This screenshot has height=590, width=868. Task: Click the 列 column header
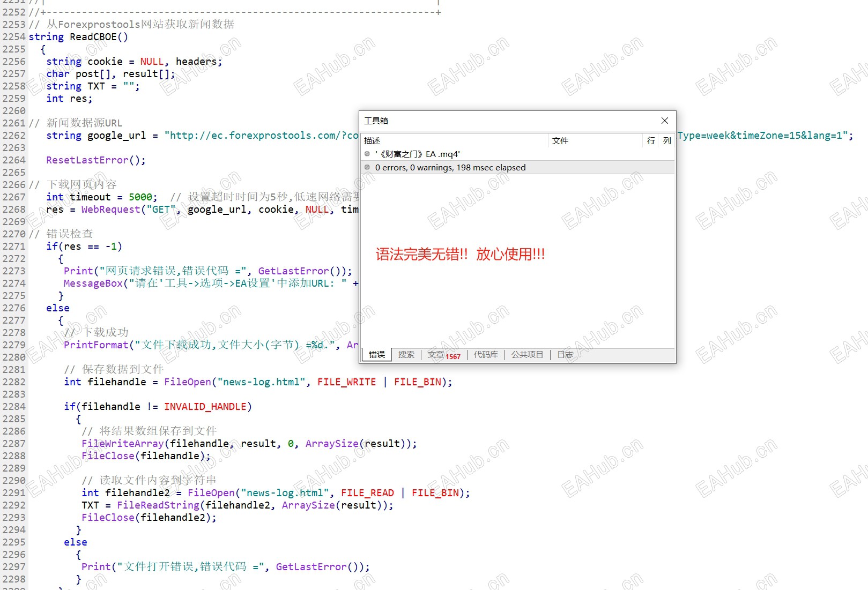(x=667, y=140)
